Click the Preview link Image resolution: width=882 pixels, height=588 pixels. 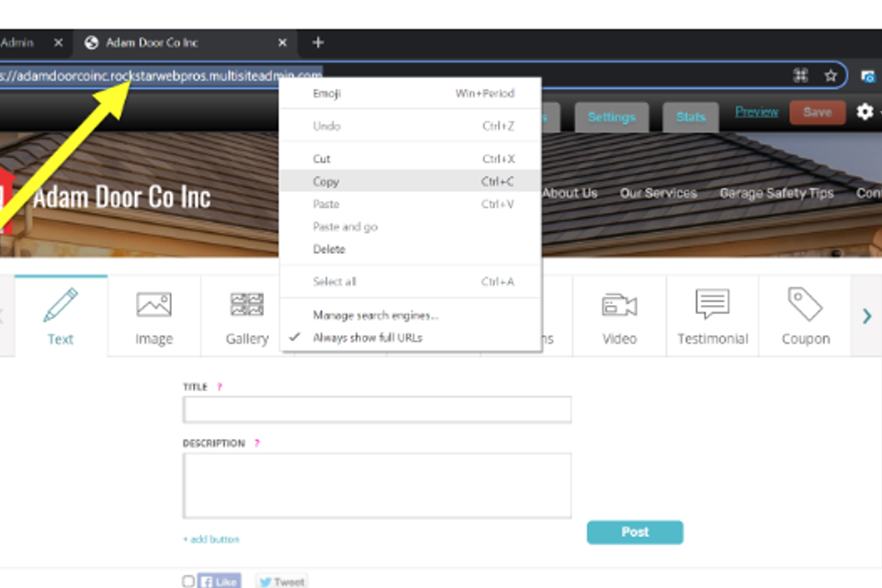click(x=756, y=112)
